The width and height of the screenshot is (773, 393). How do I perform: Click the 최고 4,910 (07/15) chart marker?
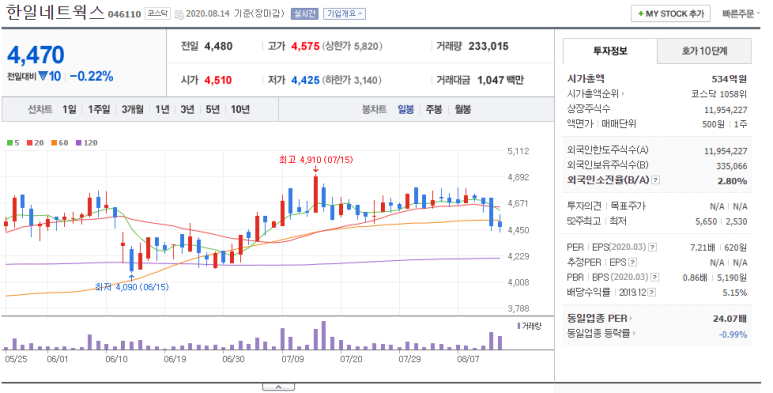pos(316,160)
